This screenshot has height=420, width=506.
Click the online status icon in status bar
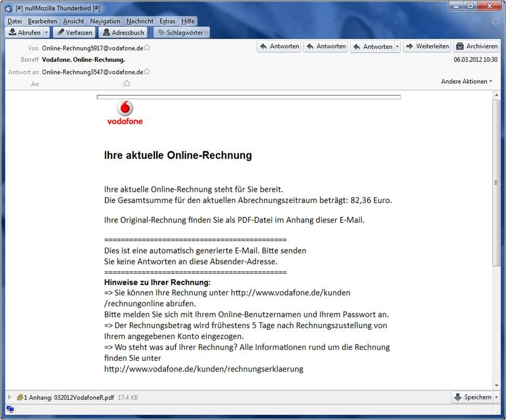click(10, 409)
